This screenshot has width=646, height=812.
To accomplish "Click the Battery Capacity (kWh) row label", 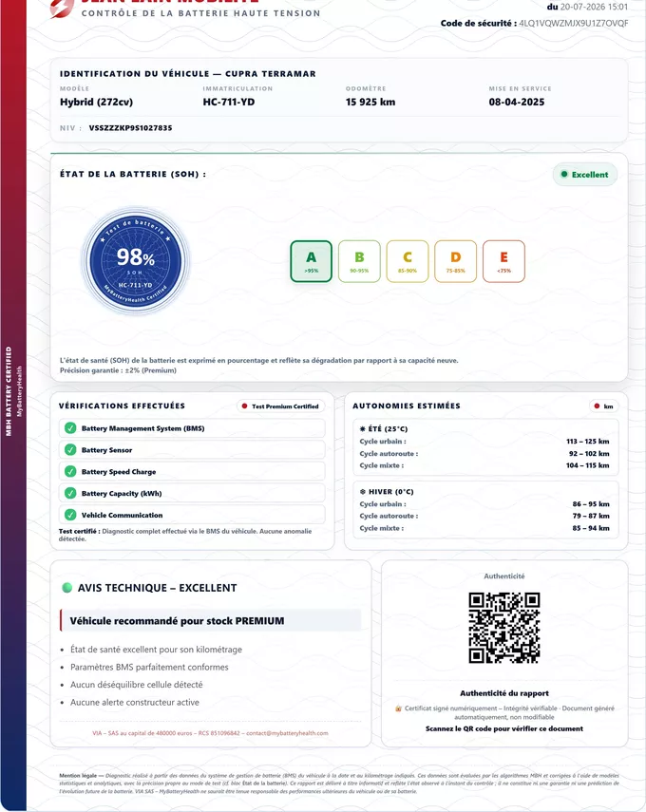I will click(x=122, y=494).
